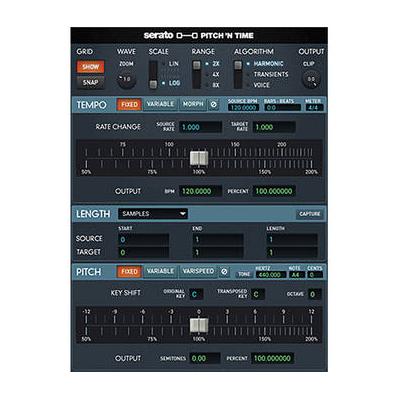Click the Source Length field
Viewport: 400px width, 400px height.
pyautogui.click(x=292, y=239)
